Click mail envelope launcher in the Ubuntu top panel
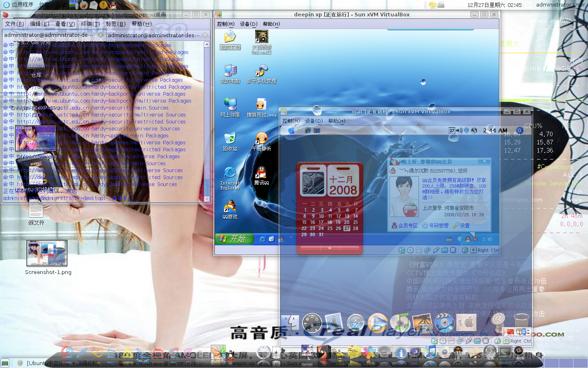588x368 pixels. click(x=94, y=5)
